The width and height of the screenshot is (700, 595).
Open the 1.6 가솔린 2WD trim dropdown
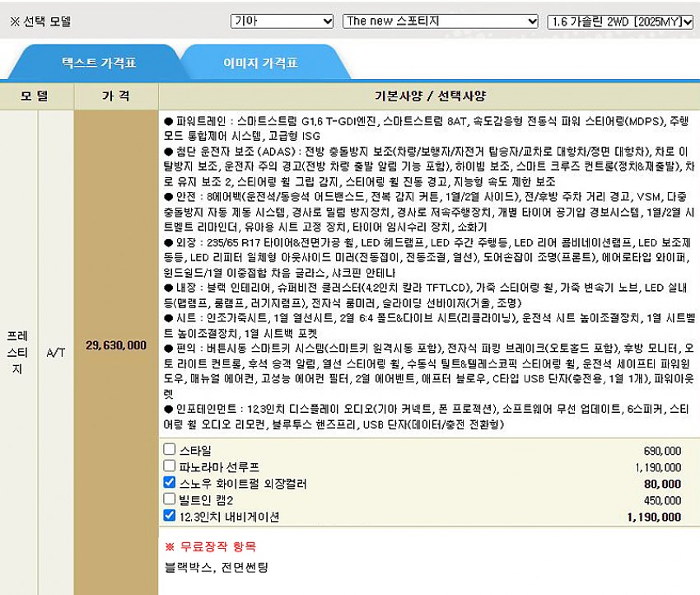tap(620, 21)
